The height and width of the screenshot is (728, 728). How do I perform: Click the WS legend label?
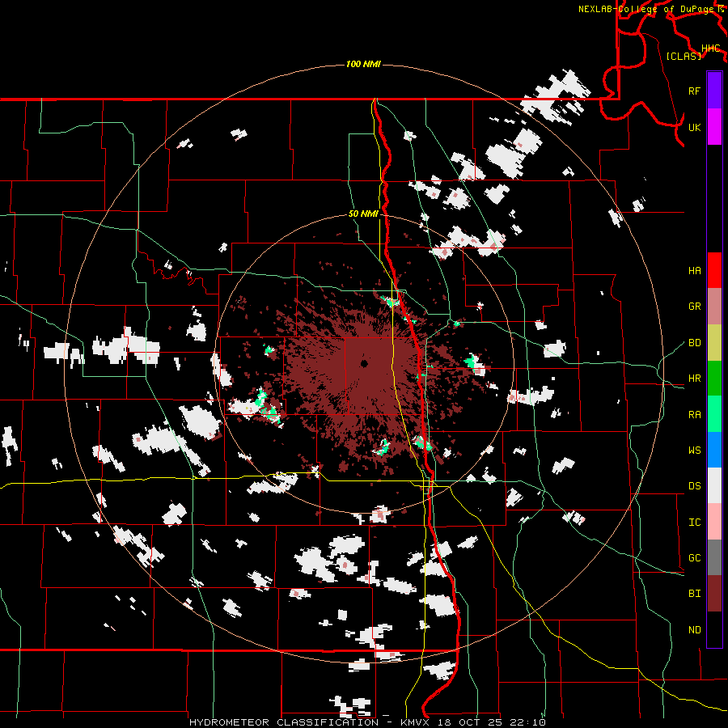(694, 451)
